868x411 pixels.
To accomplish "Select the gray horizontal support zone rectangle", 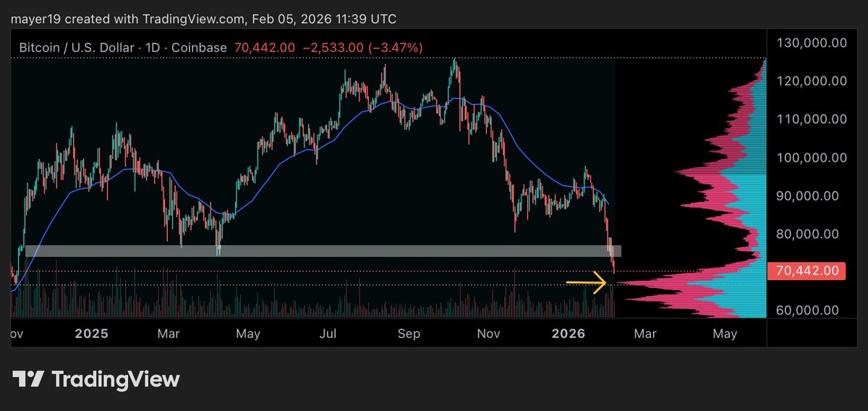I will click(x=323, y=251).
